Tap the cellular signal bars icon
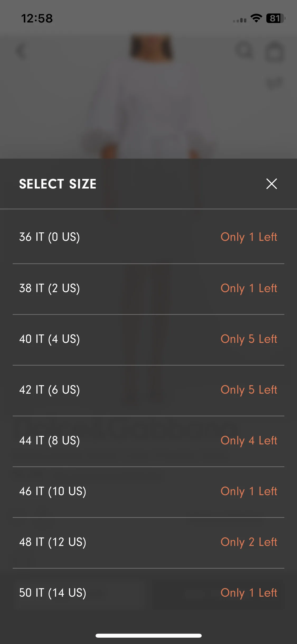The height and width of the screenshot is (644, 297). [239, 20]
